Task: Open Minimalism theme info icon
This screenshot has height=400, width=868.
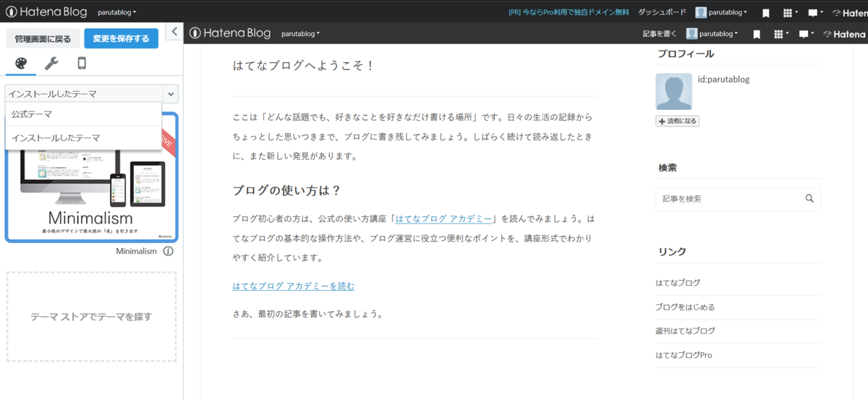Action: (x=168, y=251)
